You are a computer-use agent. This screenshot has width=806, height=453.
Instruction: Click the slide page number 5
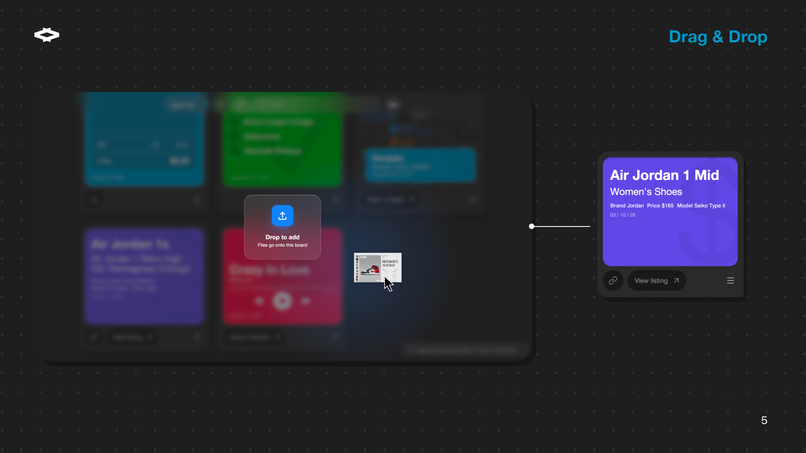coord(764,421)
